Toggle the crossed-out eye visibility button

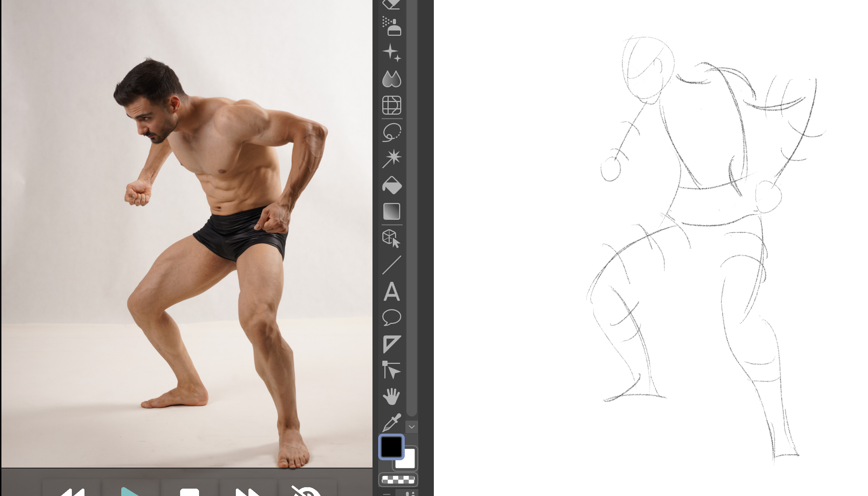click(x=307, y=491)
